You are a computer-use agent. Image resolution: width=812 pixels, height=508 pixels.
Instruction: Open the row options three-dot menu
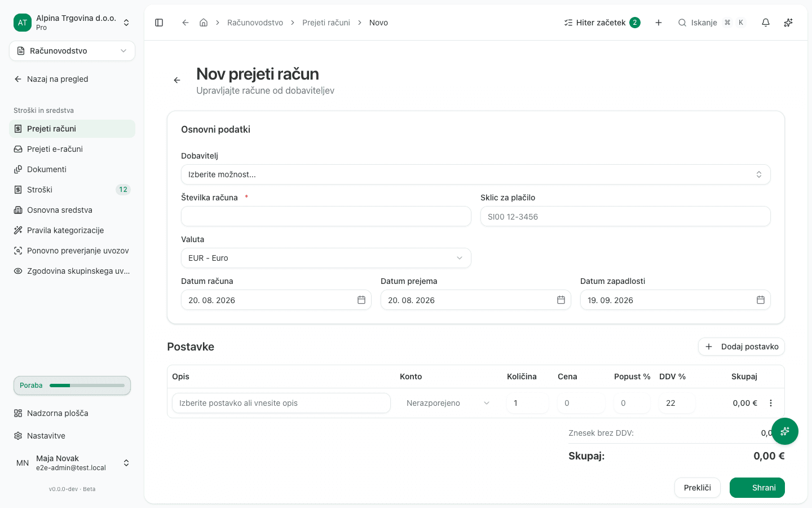tap(771, 403)
